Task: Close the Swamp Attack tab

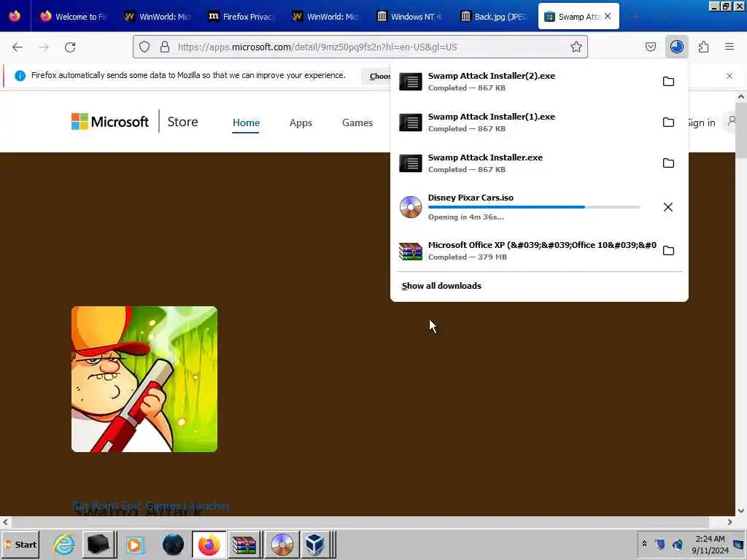Action: click(608, 16)
